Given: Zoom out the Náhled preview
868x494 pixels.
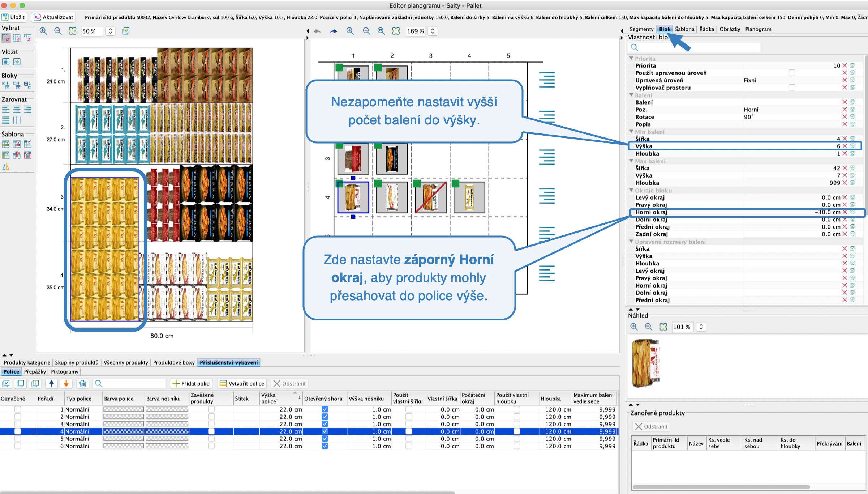Looking at the screenshot, I should coord(649,327).
